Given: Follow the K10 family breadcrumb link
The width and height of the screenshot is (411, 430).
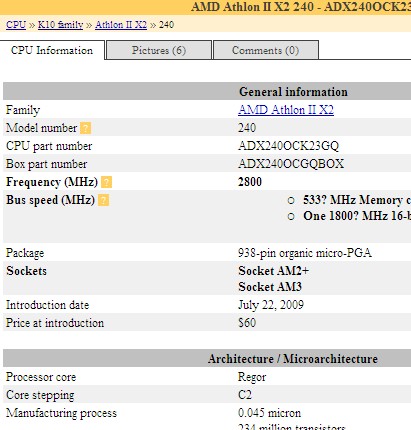Looking at the screenshot, I should pos(60,25).
